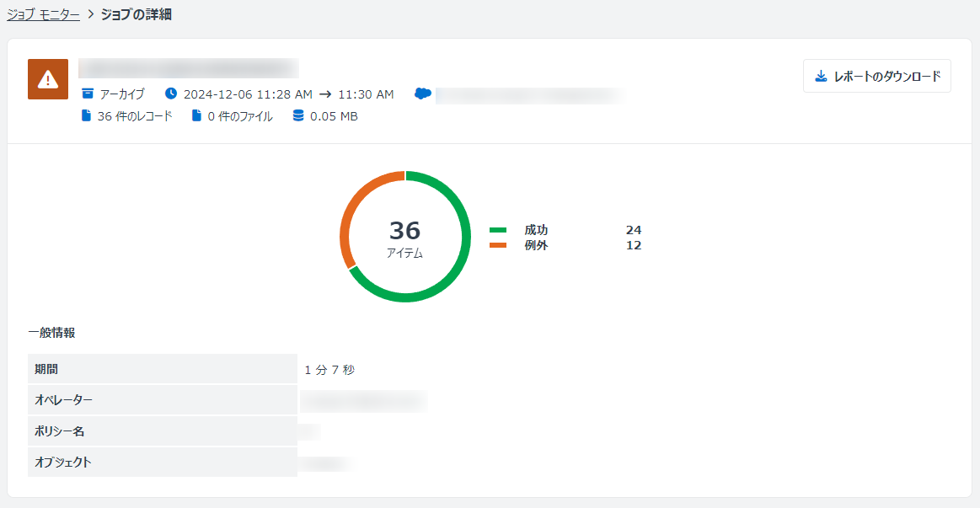The image size is (980, 508).
Task: Click the Salesforce cloud icon
Action: pyautogui.click(x=423, y=94)
